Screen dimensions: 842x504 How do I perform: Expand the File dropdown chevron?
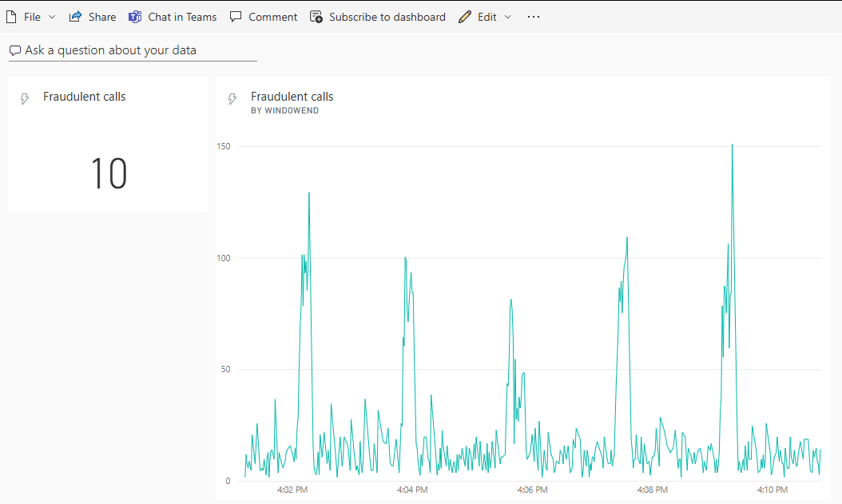[x=52, y=18]
